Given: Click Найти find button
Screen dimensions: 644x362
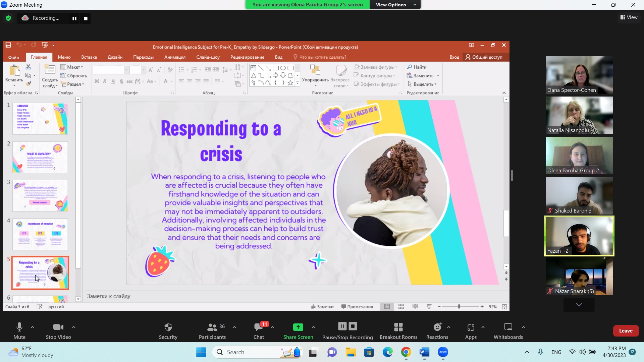Looking at the screenshot, I should [417, 67].
